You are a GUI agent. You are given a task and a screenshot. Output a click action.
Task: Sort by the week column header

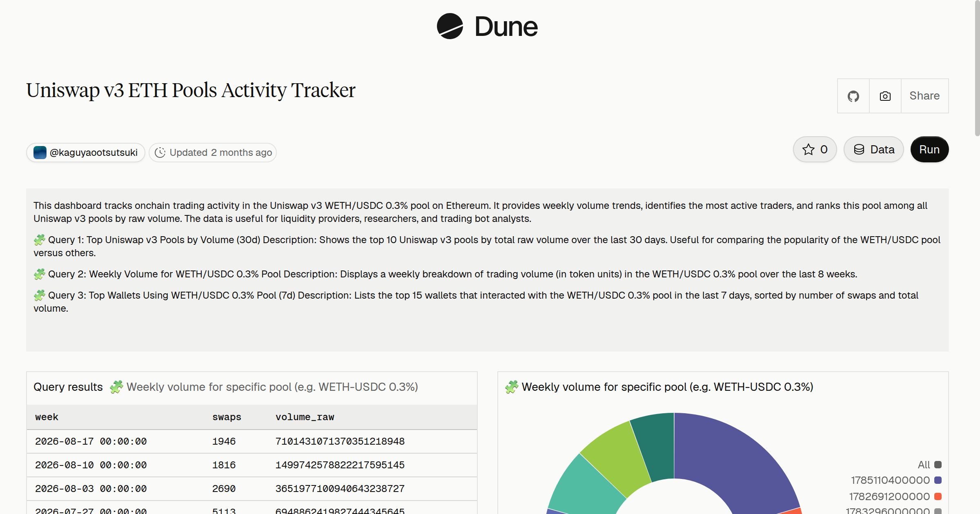47,417
